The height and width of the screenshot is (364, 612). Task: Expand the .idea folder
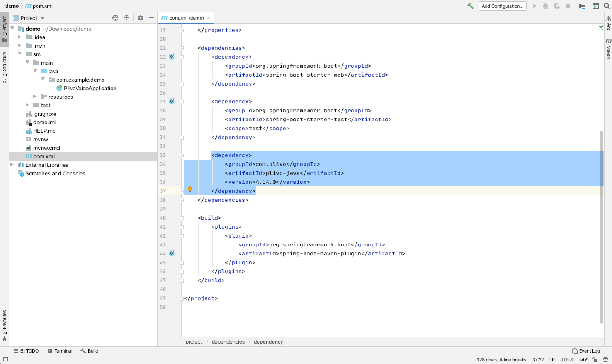pos(20,37)
